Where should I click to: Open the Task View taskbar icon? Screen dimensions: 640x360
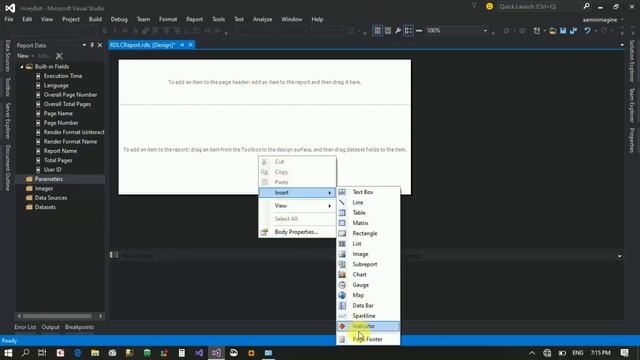point(42,353)
